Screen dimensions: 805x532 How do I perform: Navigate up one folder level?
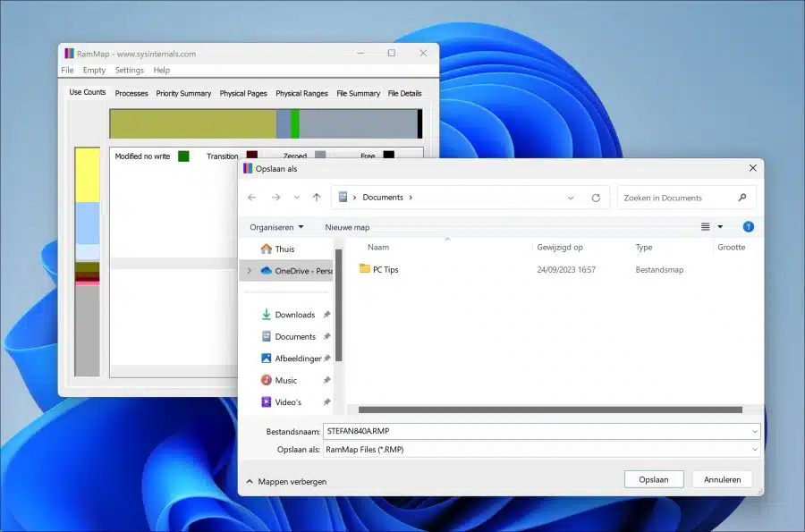(317, 198)
